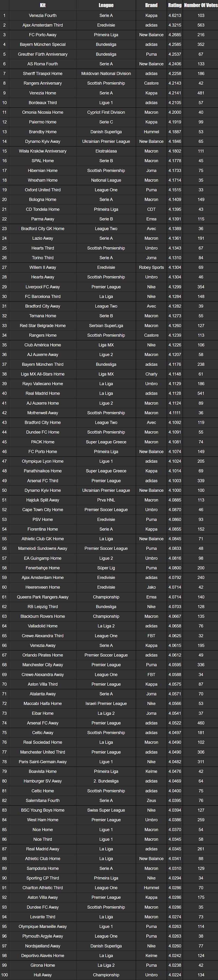This screenshot has height=980, width=218.
Task: Select the Club América Home kit
Action: pyautogui.click(x=43, y=345)
